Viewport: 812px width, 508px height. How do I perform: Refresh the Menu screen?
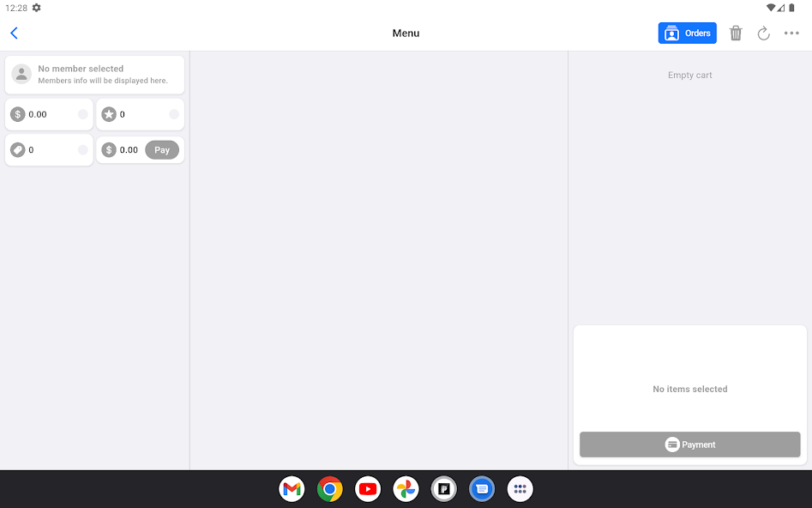click(764, 33)
